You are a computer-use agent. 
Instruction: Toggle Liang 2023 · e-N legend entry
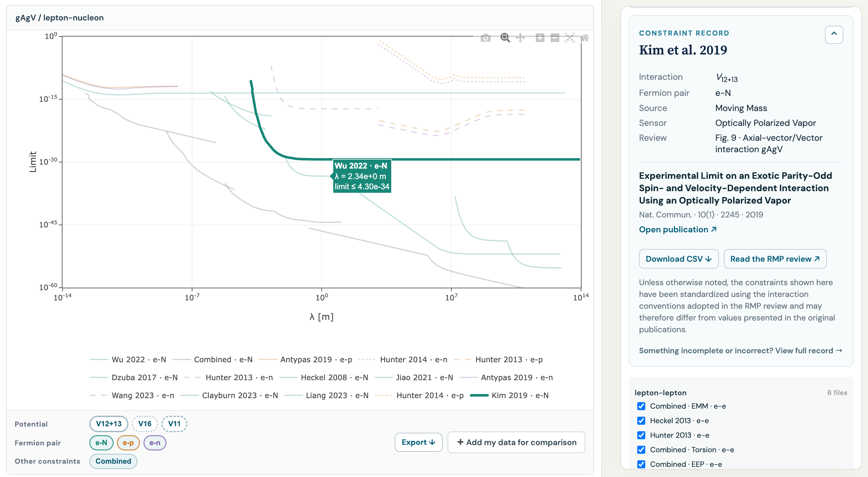click(x=327, y=395)
